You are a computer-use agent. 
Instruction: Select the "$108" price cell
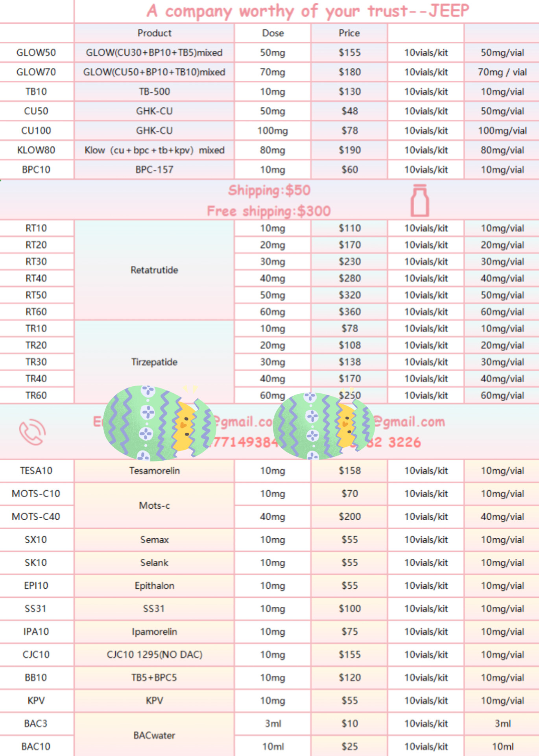pyautogui.click(x=350, y=345)
